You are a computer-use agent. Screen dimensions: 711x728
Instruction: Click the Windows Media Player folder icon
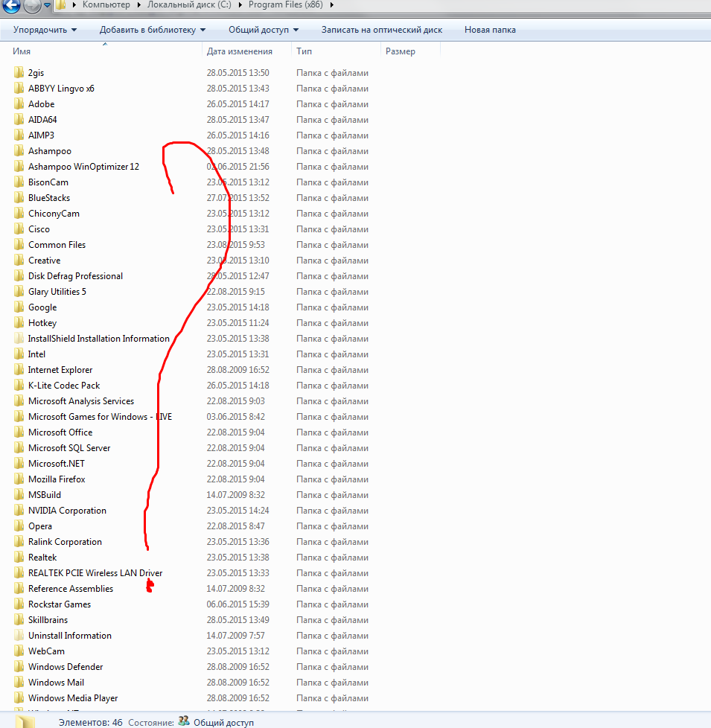(x=19, y=697)
